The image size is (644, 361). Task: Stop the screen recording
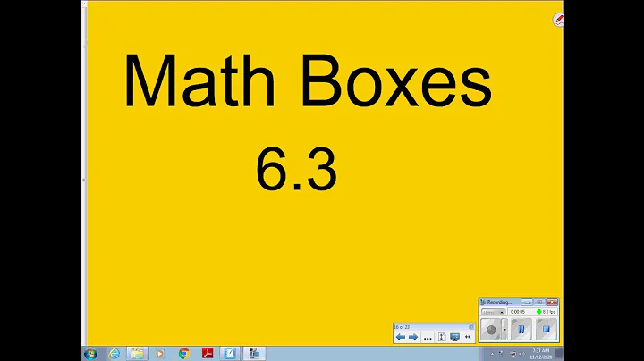[547, 330]
